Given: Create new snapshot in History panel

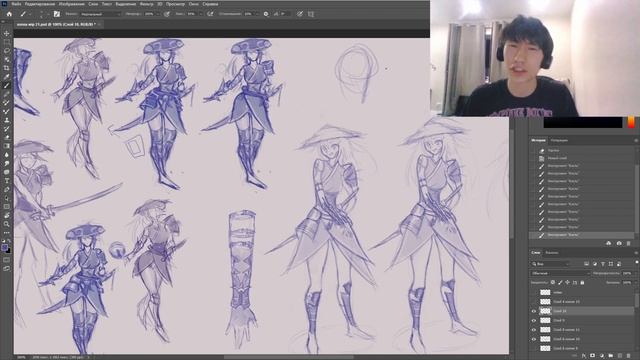Looking at the screenshot, I should 619,243.
